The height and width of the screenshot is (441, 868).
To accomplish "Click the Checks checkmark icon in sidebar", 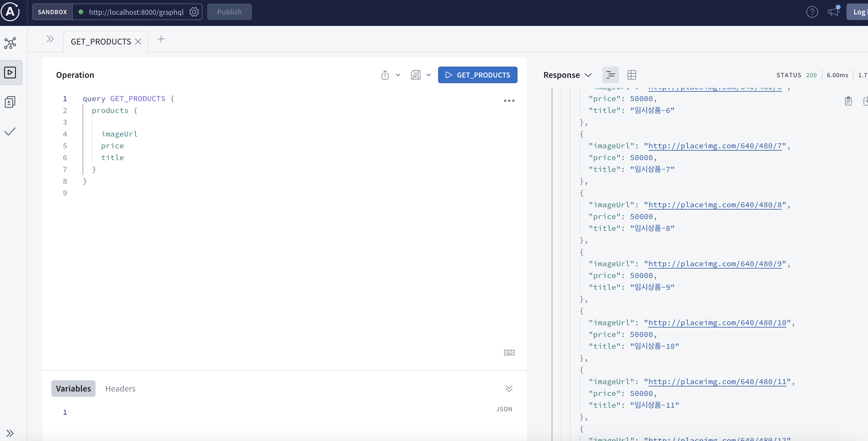I will (x=10, y=131).
